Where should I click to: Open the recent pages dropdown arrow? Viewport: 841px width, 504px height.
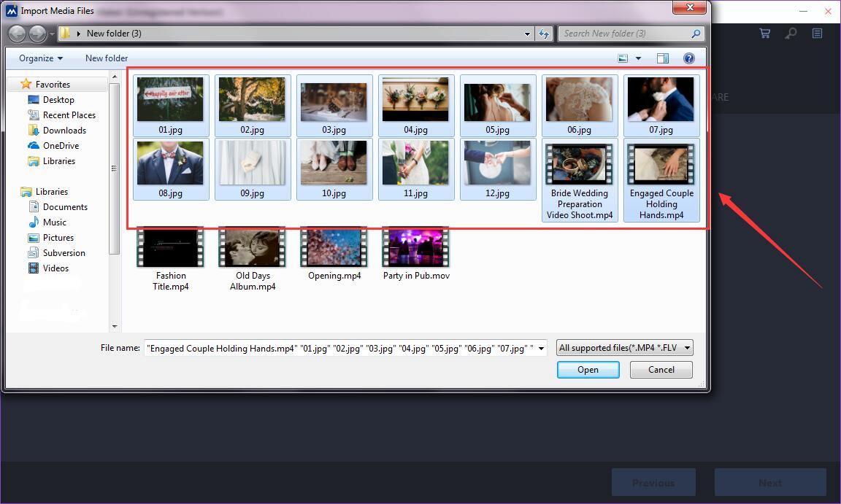[x=52, y=34]
